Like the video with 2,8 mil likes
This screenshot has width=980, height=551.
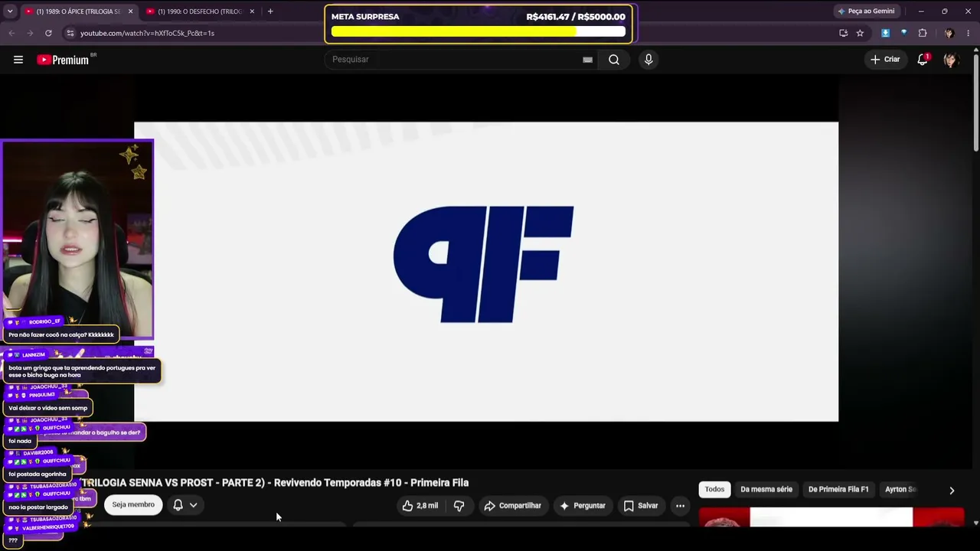[420, 506]
